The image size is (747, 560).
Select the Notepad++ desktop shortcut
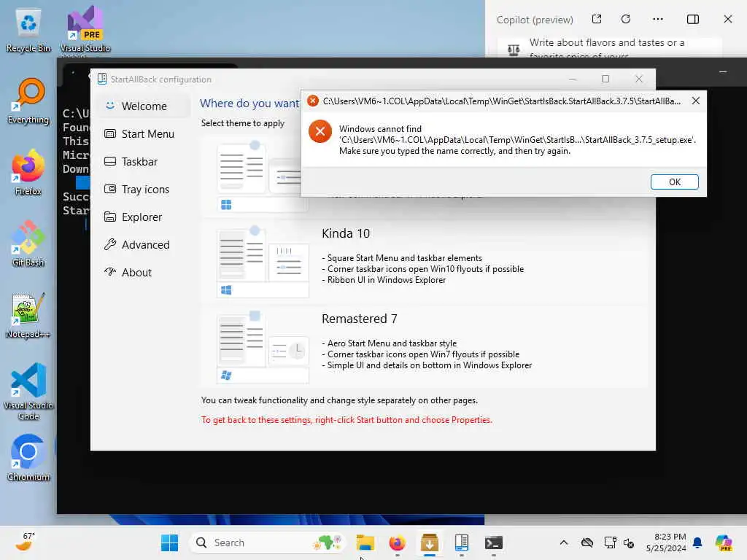[x=28, y=315]
